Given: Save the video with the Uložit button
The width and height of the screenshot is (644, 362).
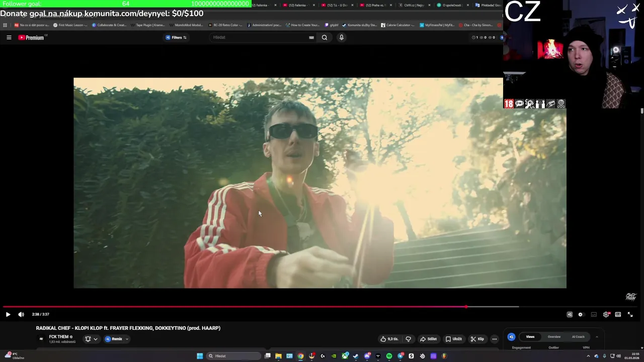Looking at the screenshot, I should tap(454, 339).
